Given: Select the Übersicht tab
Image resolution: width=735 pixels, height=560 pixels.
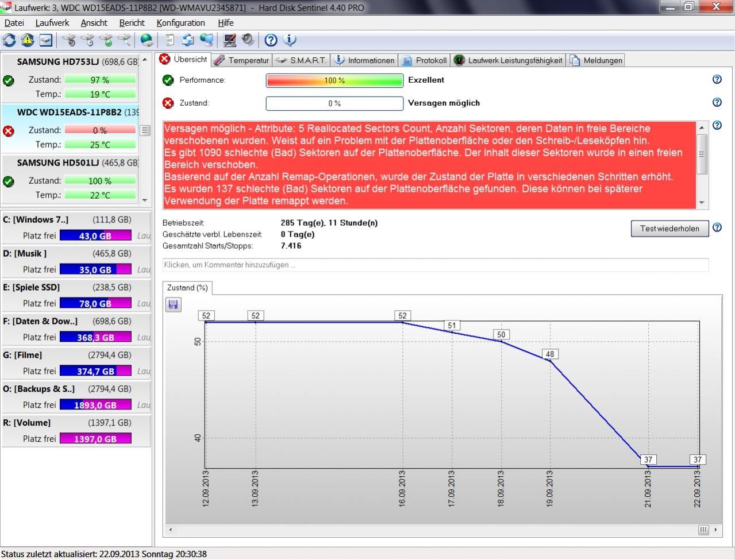Looking at the screenshot, I should 183,59.
